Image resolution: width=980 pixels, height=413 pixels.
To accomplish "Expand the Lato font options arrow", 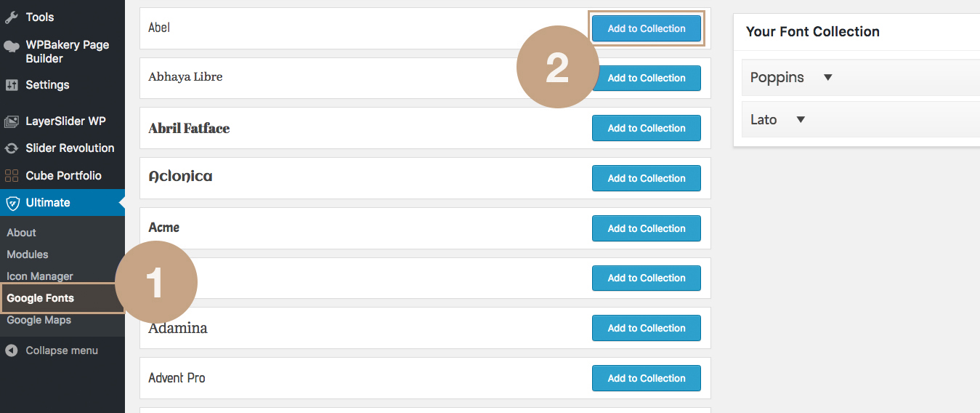I will (x=801, y=120).
